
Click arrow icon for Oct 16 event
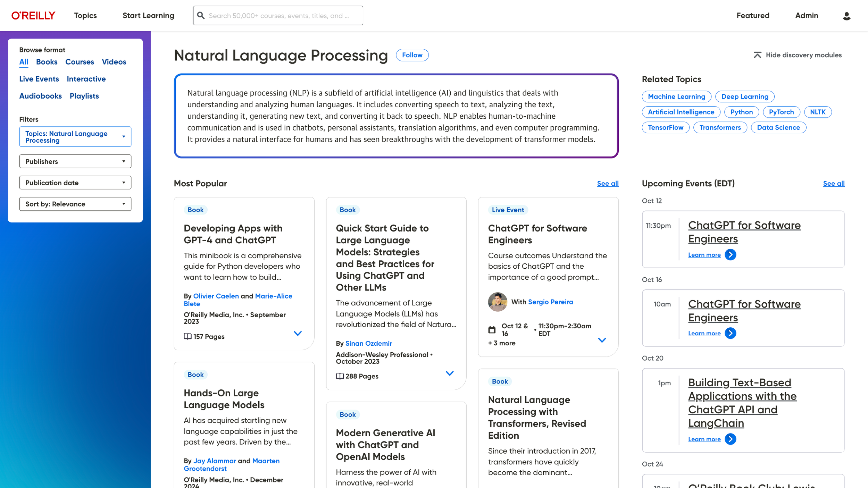point(730,333)
